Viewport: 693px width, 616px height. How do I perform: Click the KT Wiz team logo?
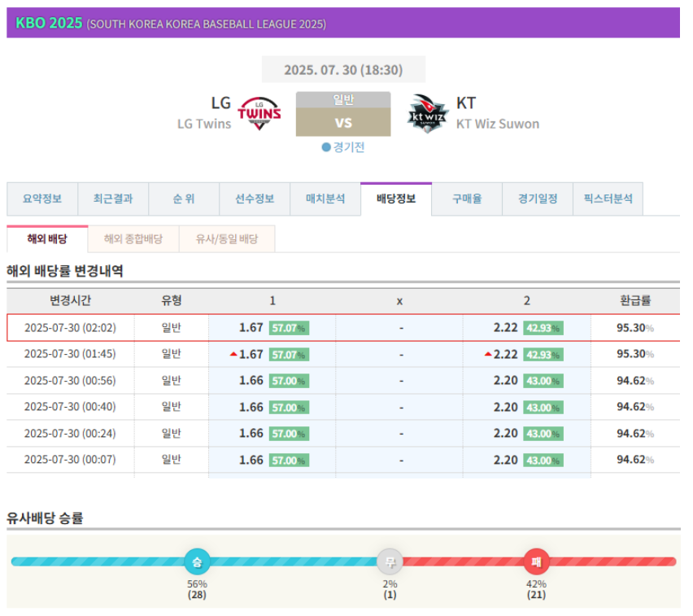click(427, 114)
